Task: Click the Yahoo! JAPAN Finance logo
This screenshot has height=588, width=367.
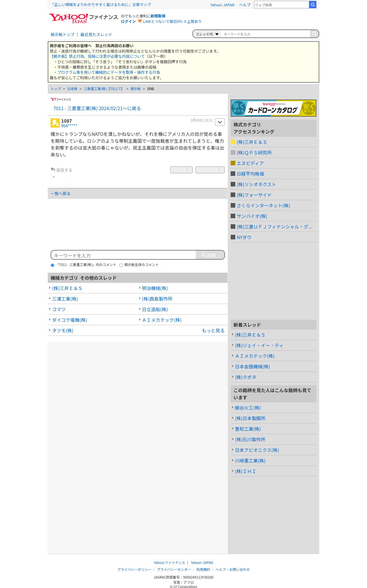Action: pos(83,18)
